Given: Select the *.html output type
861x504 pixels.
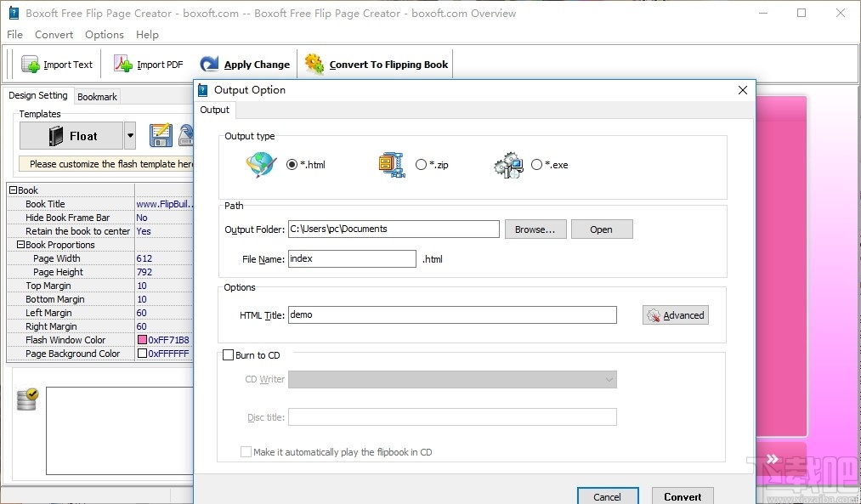Looking at the screenshot, I should click(290, 164).
